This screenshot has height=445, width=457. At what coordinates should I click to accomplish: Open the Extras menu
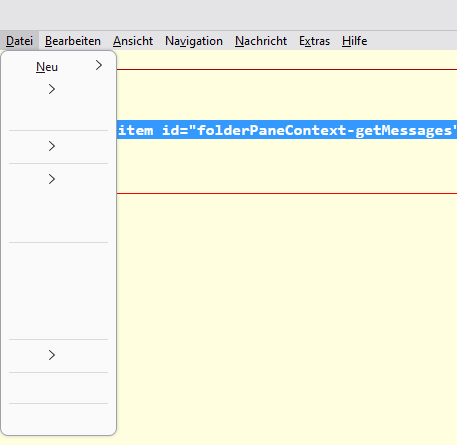click(314, 41)
